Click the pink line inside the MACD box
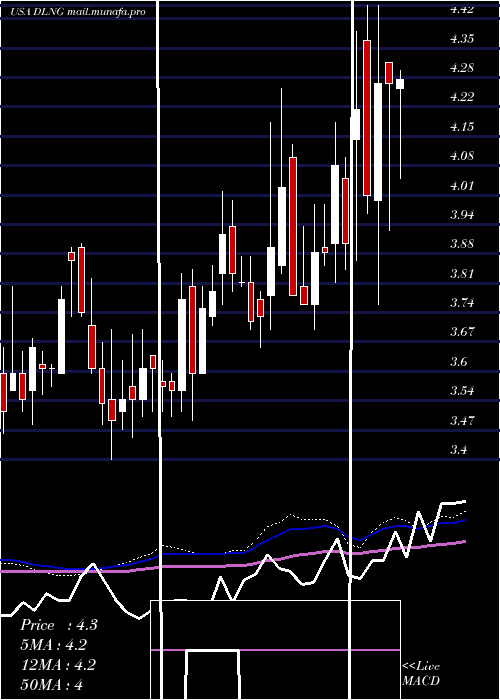500x700 pixels. (275, 650)
